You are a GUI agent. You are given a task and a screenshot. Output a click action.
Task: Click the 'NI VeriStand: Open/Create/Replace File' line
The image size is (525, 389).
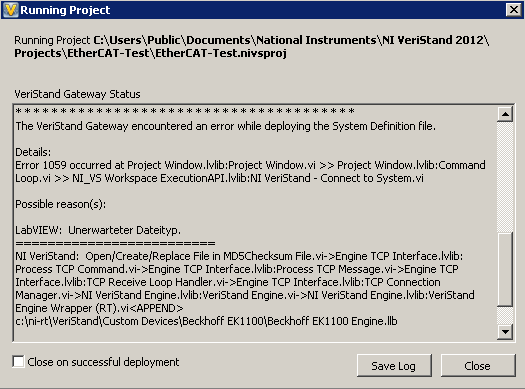239,256
